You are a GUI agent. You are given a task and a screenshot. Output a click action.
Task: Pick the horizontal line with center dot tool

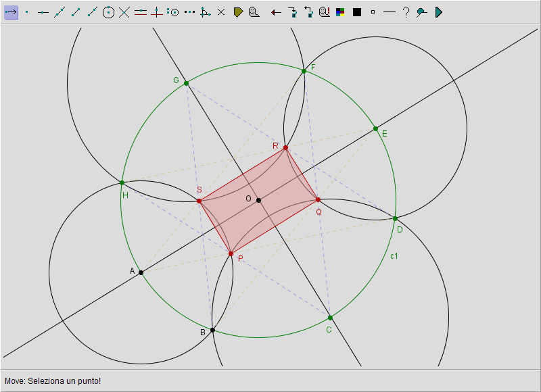point(43,12)
